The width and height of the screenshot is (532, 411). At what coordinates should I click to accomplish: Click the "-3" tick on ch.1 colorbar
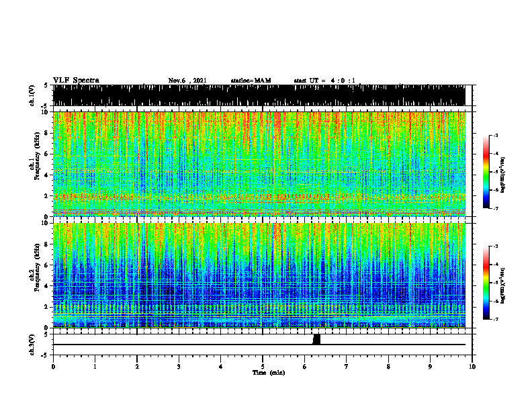click(496, 135)
